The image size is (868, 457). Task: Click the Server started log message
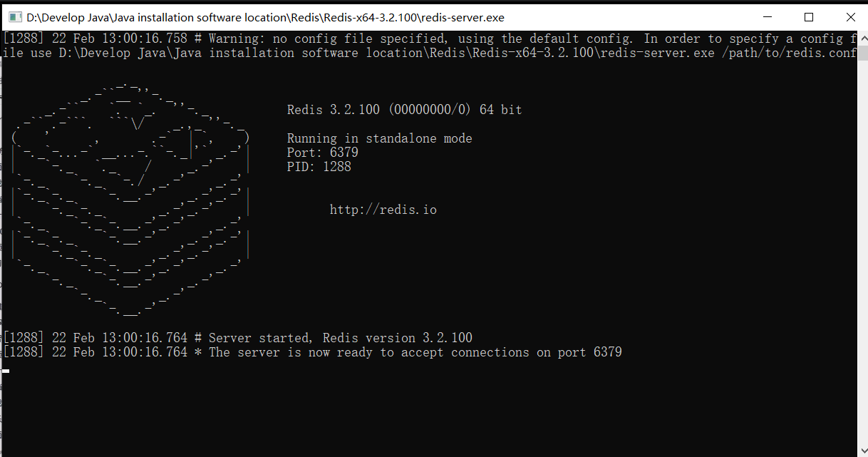pos(235,337)
